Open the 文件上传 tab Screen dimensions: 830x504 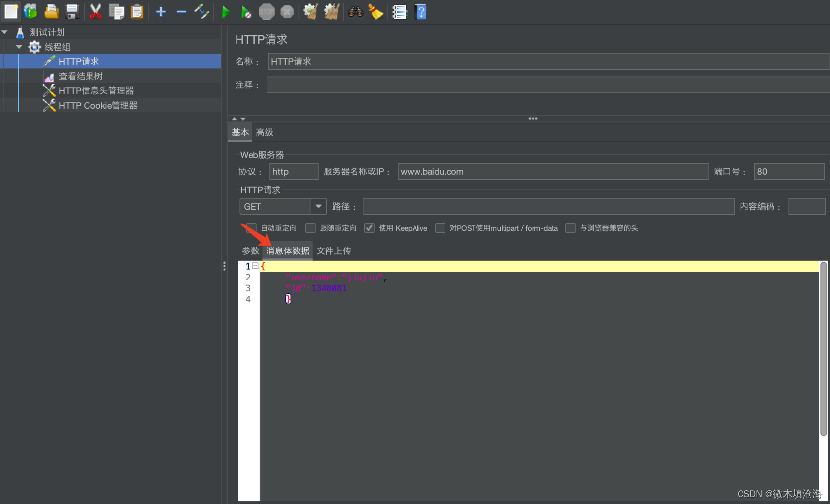coord(333,251)
